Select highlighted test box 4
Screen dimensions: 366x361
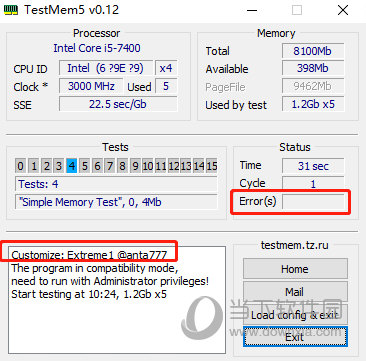point(72,166)
